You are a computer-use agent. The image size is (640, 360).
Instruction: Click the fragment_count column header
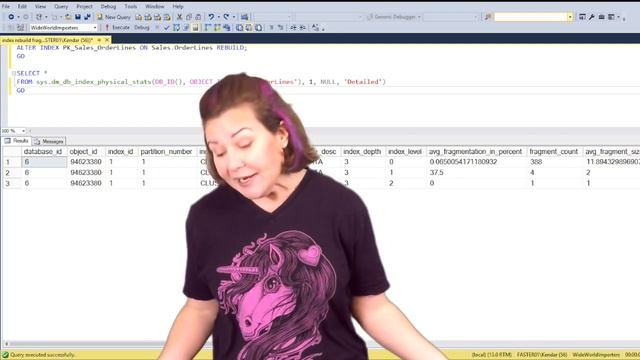pos(553,151)
